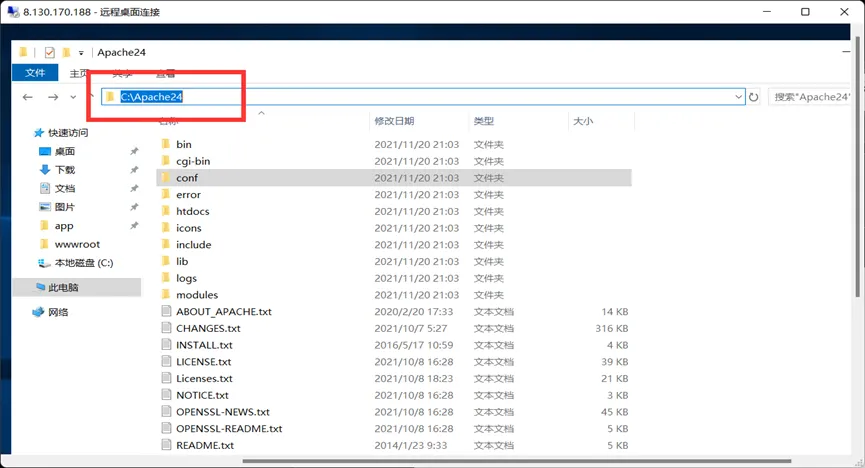Click the horizontal scrollbar at the bottom
Screen dimensions: 865x468
tap(516, 461)
